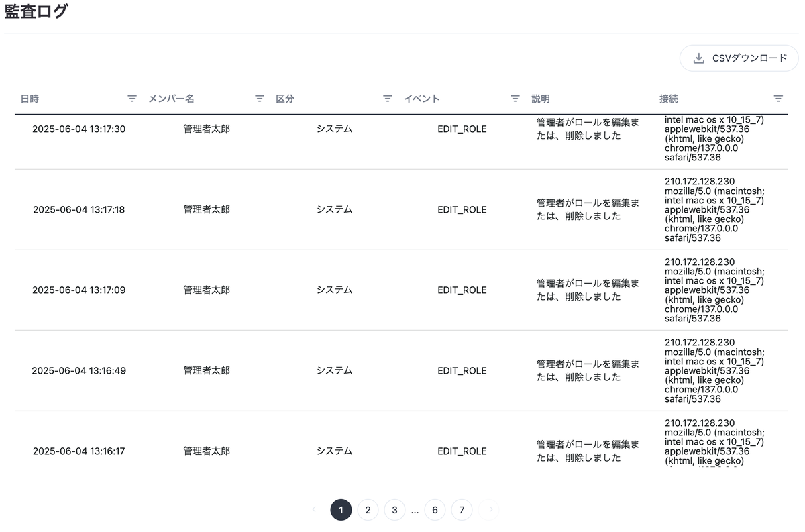Select timestamp 2025-06-04 13:16:49
Screen dimensions: 805x532
point(78,370)
